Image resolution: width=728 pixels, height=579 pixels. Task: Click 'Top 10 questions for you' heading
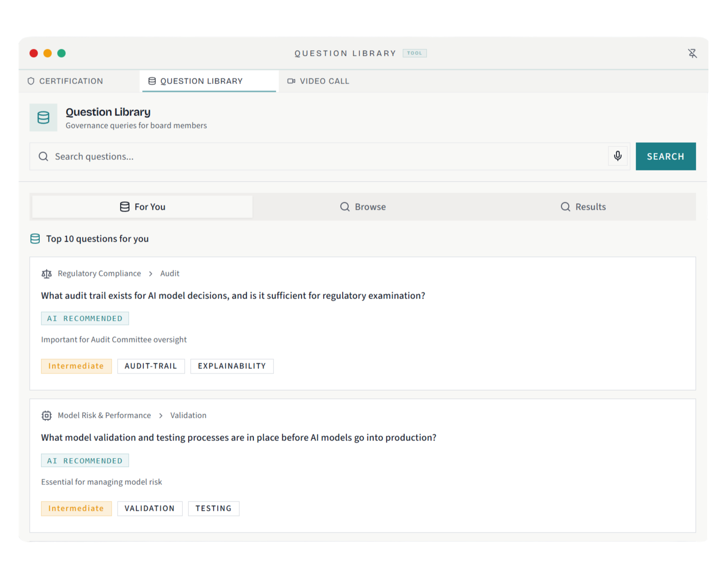coord(97,239)
